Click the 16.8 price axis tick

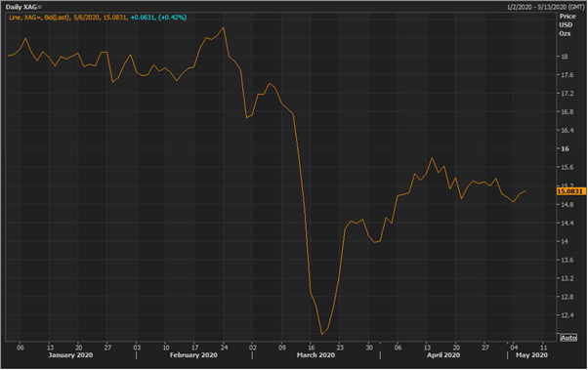click(567, 111)
